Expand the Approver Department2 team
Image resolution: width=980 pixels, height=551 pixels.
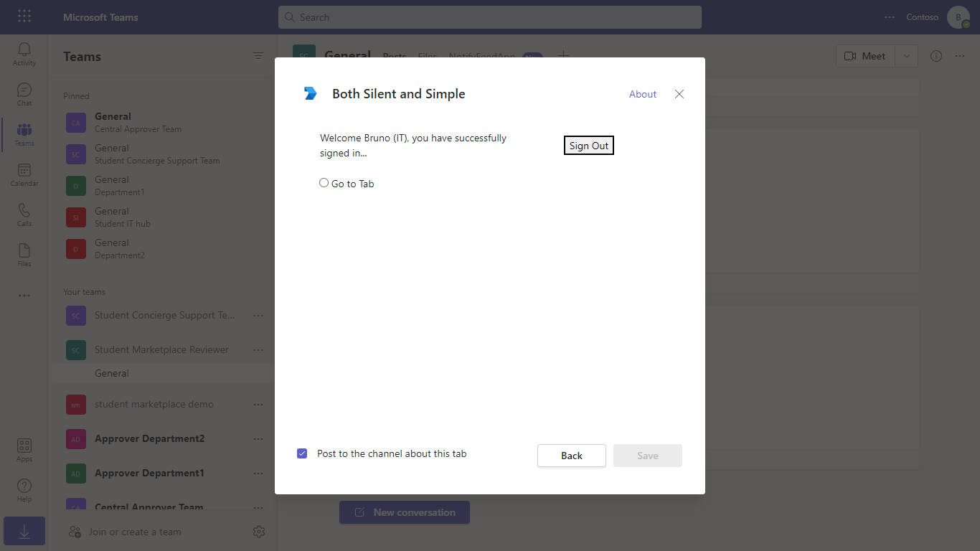149,439
